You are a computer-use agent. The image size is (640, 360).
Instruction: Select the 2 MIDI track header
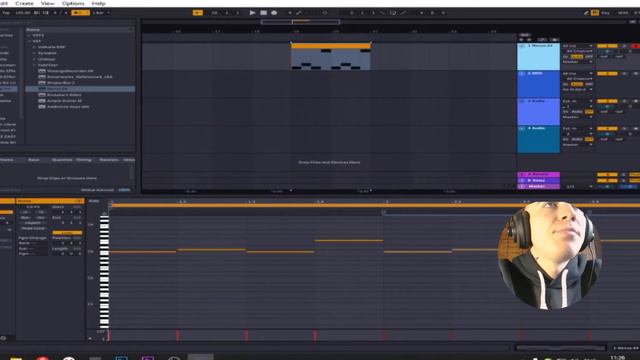538,84
